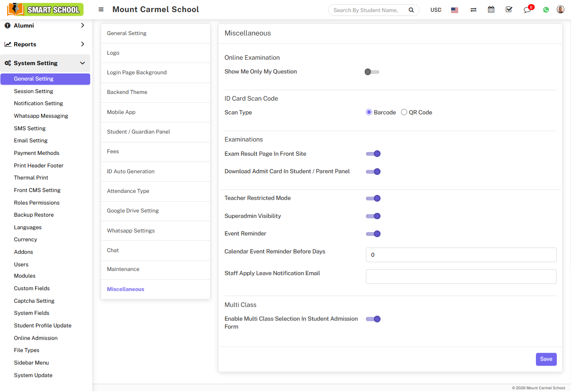The image size is (571, 392).
Task: Open the task checklist icon in header
Action: pos(509,10)
